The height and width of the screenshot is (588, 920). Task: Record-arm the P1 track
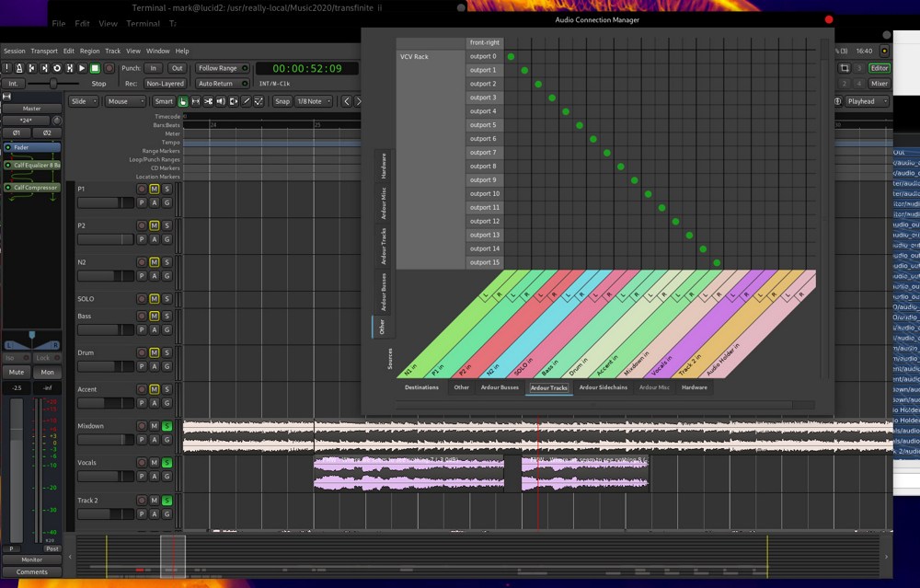coord(142,189)
